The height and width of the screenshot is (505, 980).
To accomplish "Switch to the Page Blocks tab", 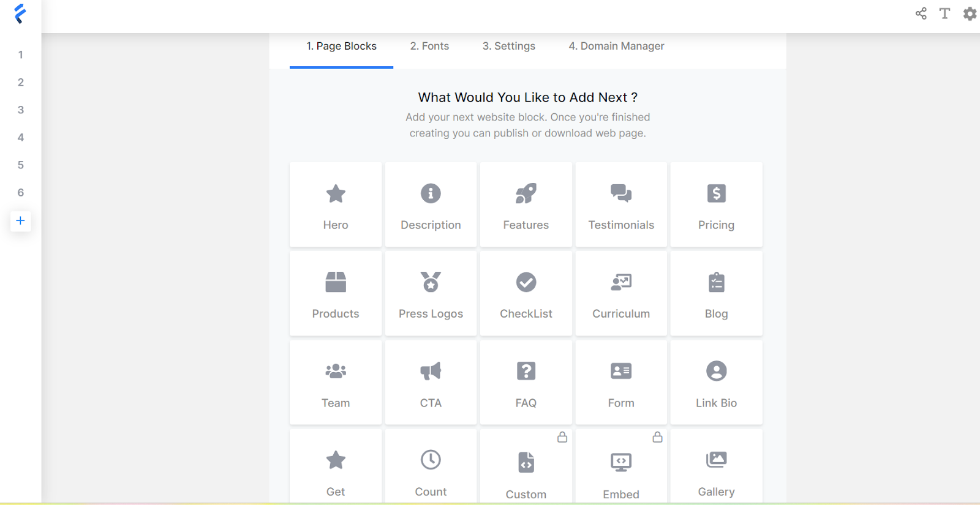I will point(342,47).
